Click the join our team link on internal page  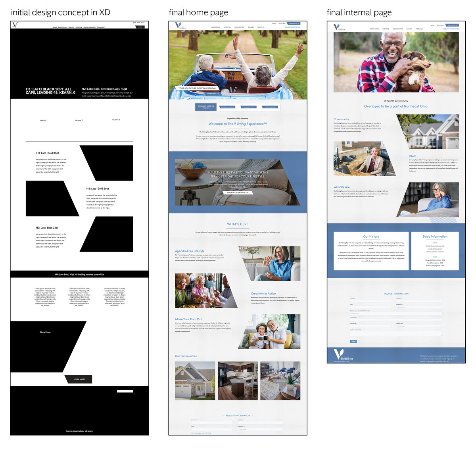[x=440, y=25]
